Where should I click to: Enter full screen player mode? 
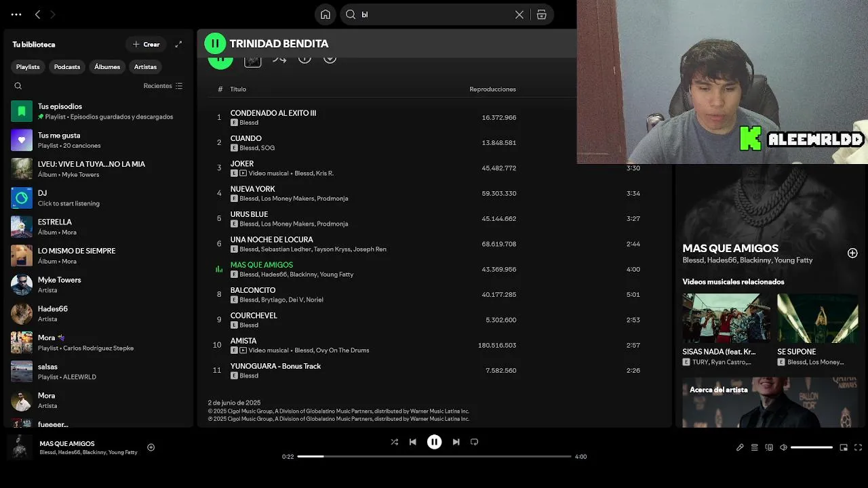[858, 447]
